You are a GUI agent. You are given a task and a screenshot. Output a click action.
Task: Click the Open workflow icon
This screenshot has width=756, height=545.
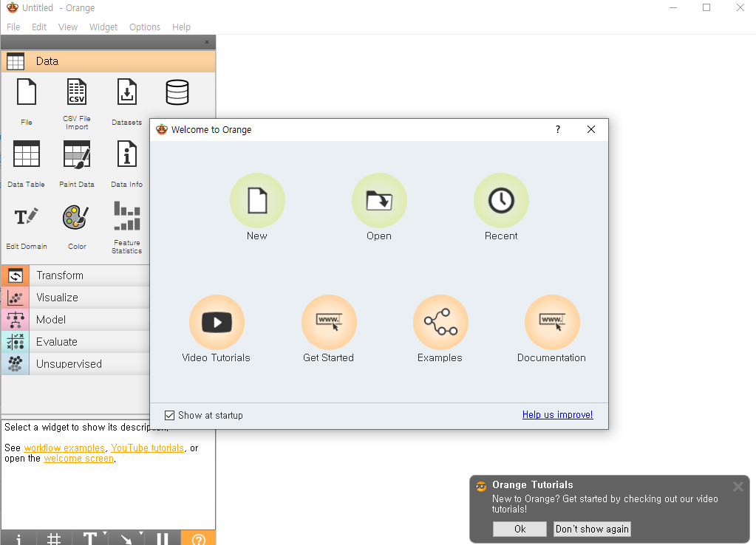pyautogui.click(x=379, y=200)
